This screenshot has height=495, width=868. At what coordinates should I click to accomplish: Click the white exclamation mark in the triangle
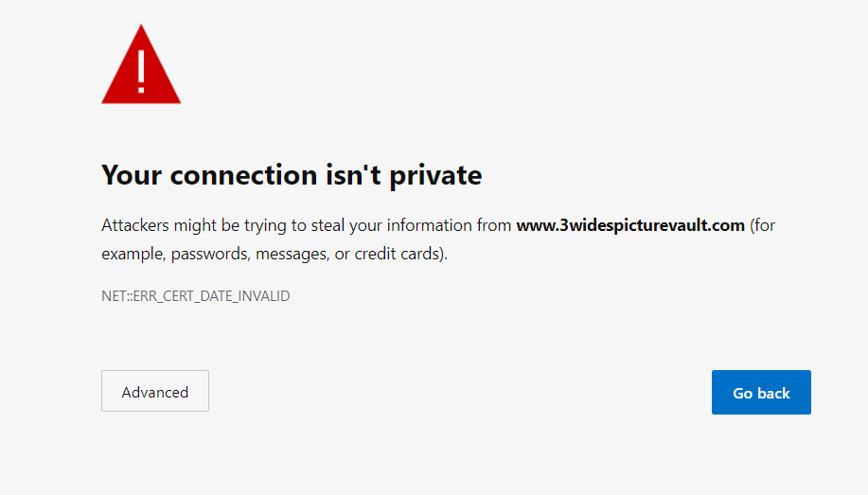point(141,68)
